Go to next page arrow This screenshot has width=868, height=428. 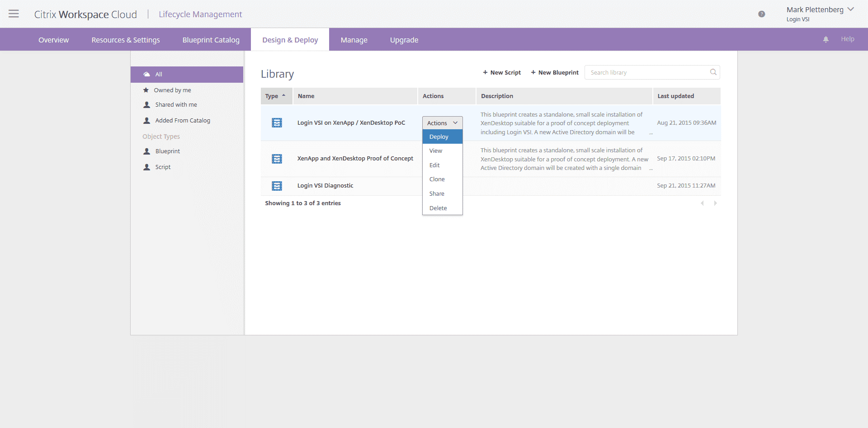click(x=715, y=203)
